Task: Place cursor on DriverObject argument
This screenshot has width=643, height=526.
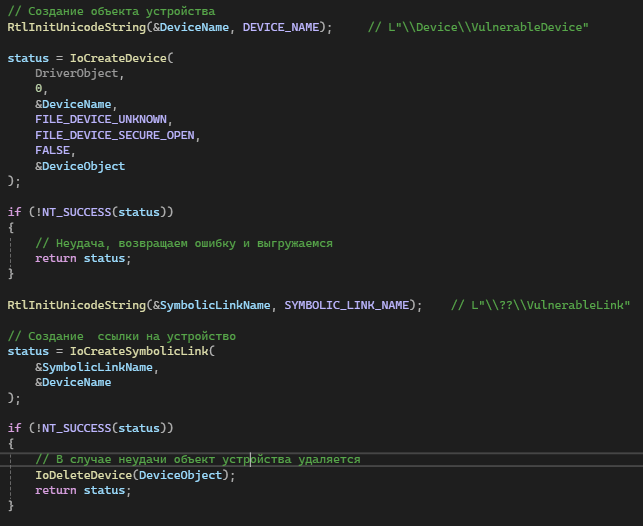Action: (80, 74)
